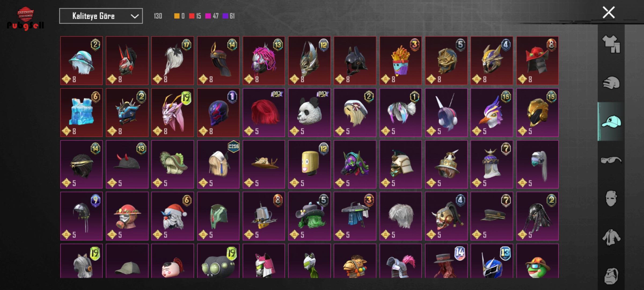
Task: Click the pink quality swatch showing 47
Action: (208, 16)
